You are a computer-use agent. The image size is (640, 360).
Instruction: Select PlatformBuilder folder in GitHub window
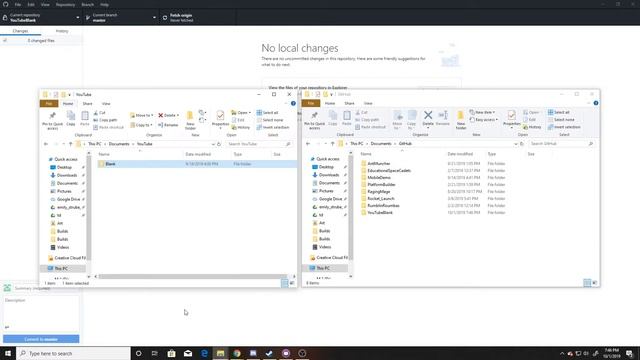[381, 184]
